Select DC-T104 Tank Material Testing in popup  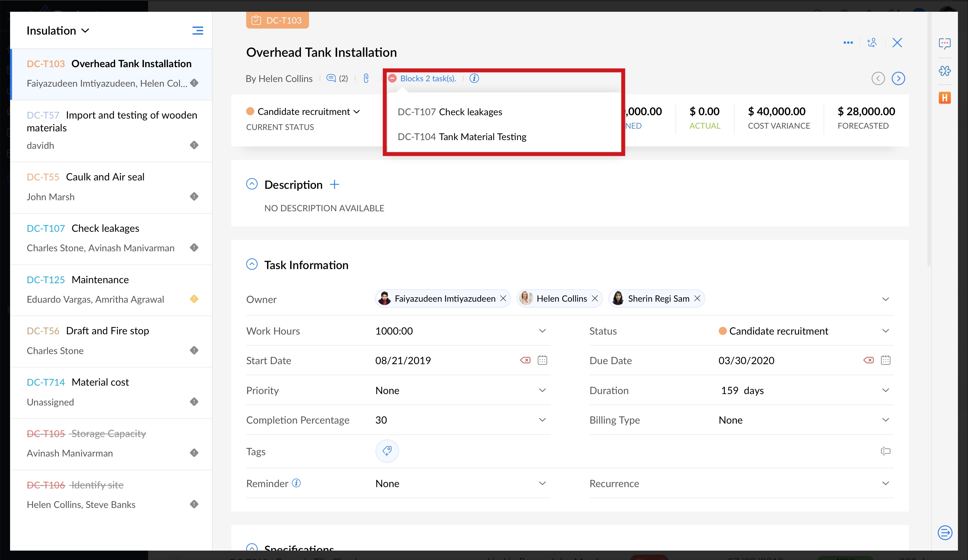(x=462, y=137)
